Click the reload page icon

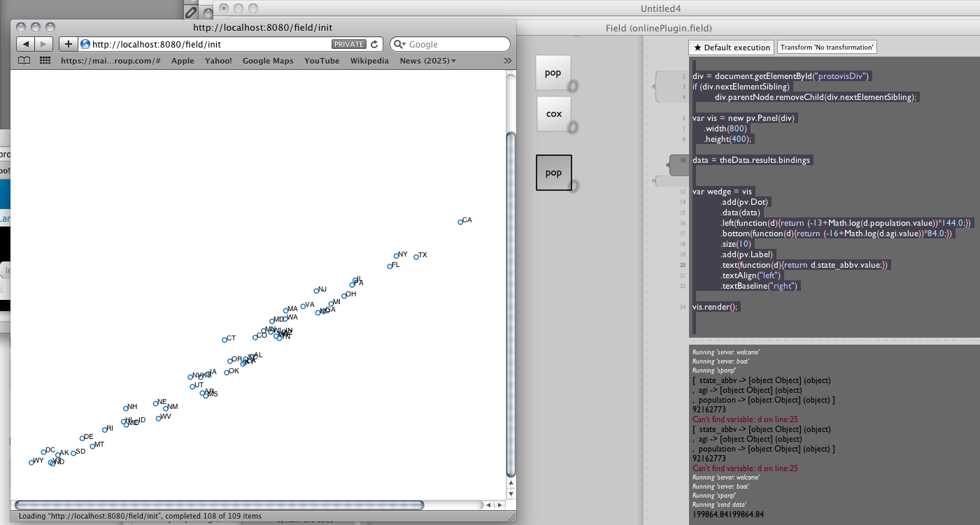[374, 44]
